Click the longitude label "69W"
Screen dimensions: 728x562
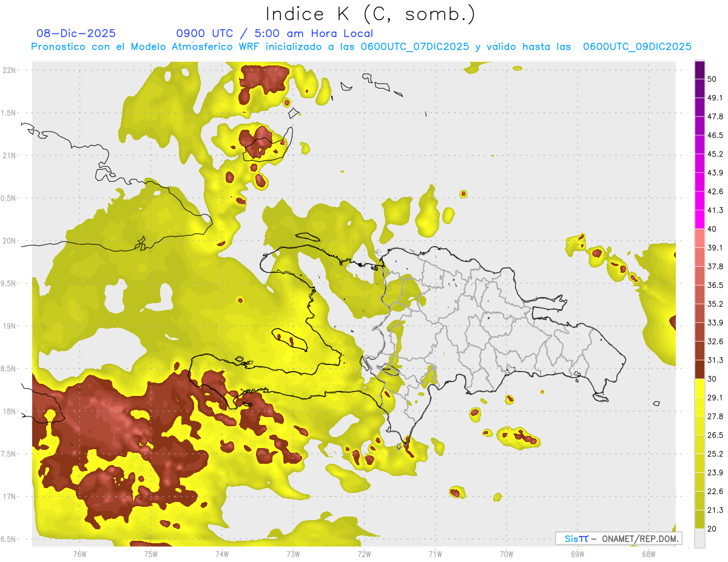click(x=578, y=554)
